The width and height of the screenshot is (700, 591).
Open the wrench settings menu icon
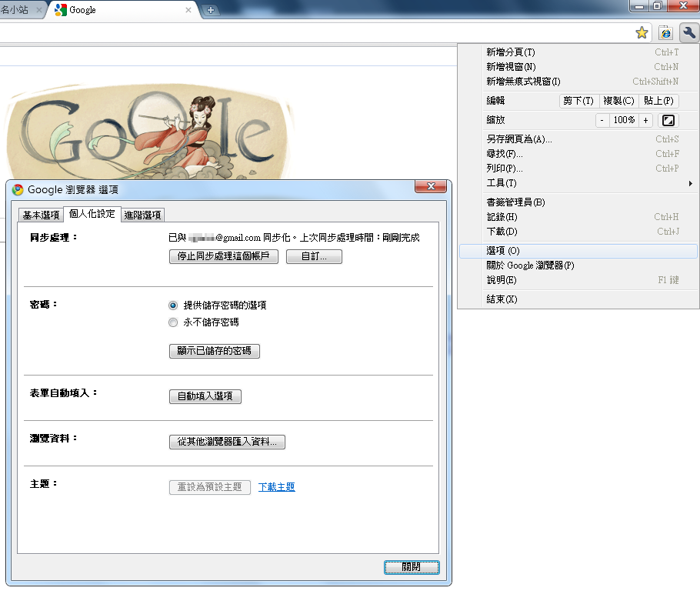tap(688, 32)
